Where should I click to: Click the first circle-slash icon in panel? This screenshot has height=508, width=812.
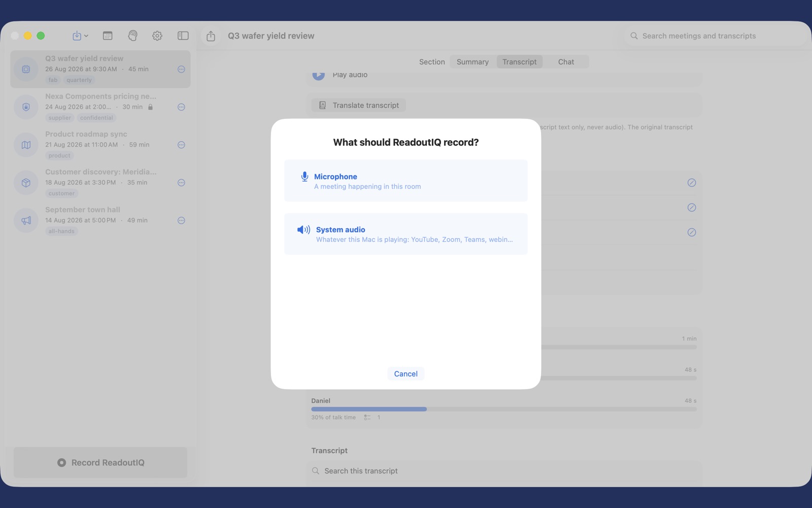click(x=691, y=183)
